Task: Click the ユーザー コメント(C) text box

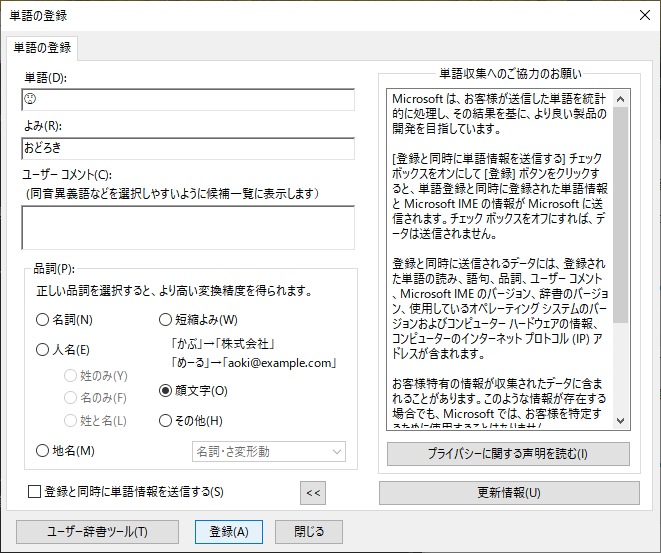Action: 188,228
